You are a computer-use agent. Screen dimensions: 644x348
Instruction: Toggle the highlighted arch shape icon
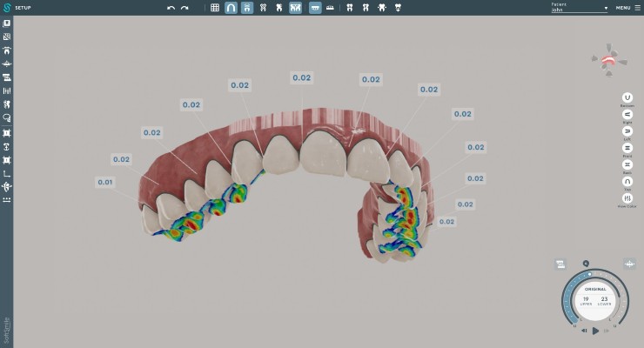click(231, 8)
